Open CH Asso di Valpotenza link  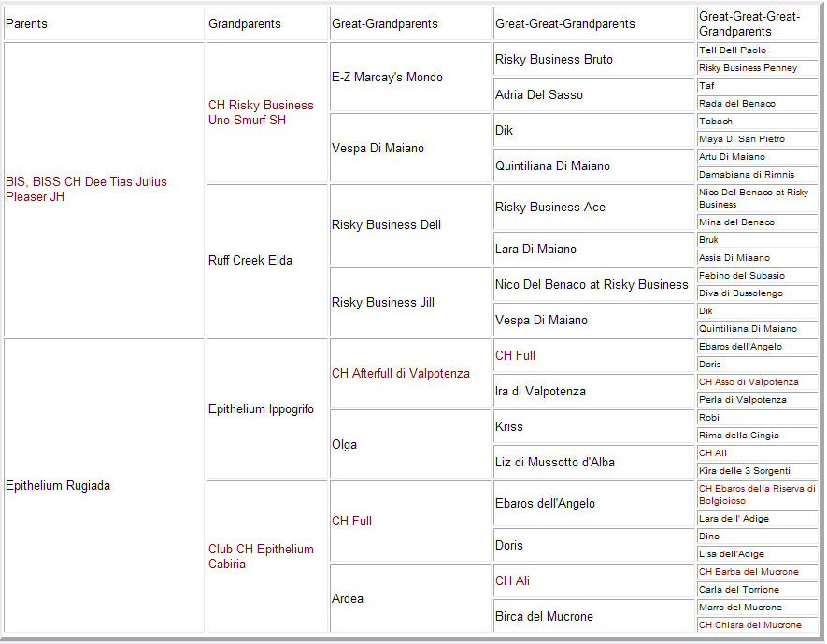(x=749, y=382)
